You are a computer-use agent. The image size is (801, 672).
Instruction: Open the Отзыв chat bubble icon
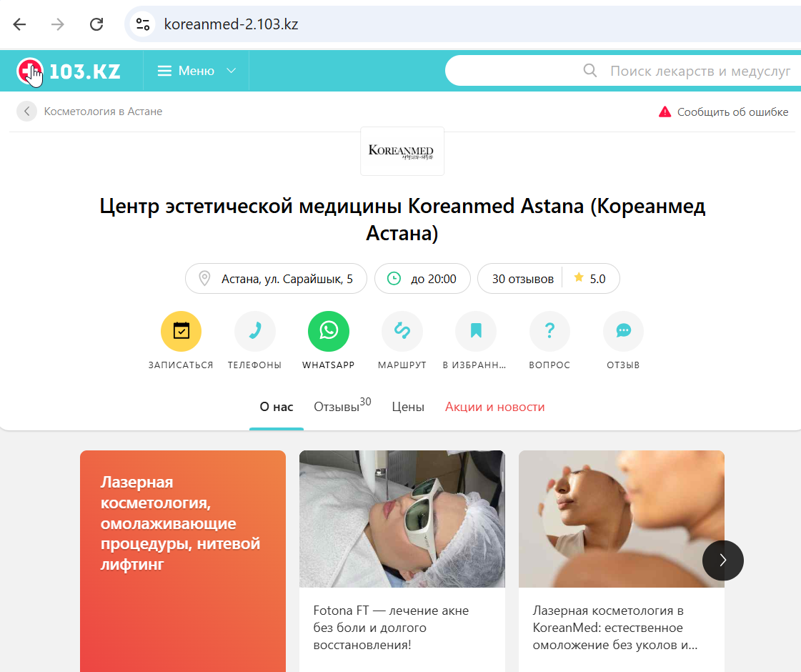point(623,331)
